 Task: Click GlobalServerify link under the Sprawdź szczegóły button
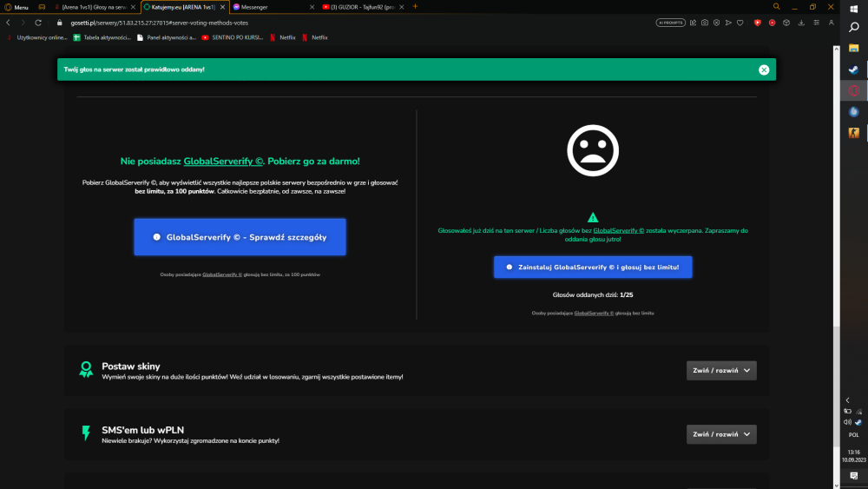tap(222, 274)
